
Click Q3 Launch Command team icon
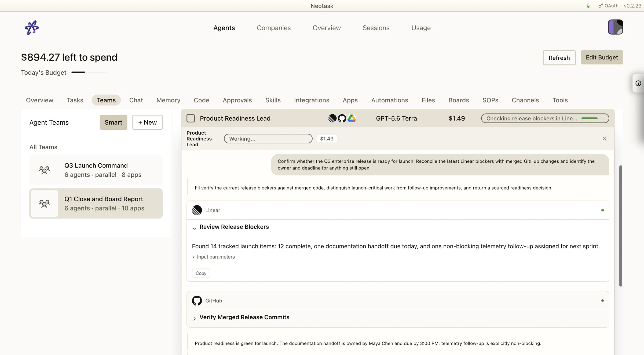pos(44,170)
